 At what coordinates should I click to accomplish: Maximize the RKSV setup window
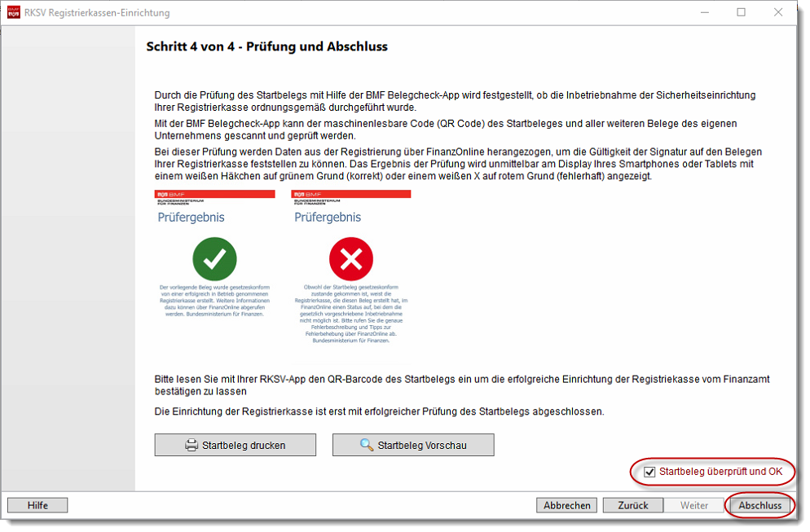741,12
